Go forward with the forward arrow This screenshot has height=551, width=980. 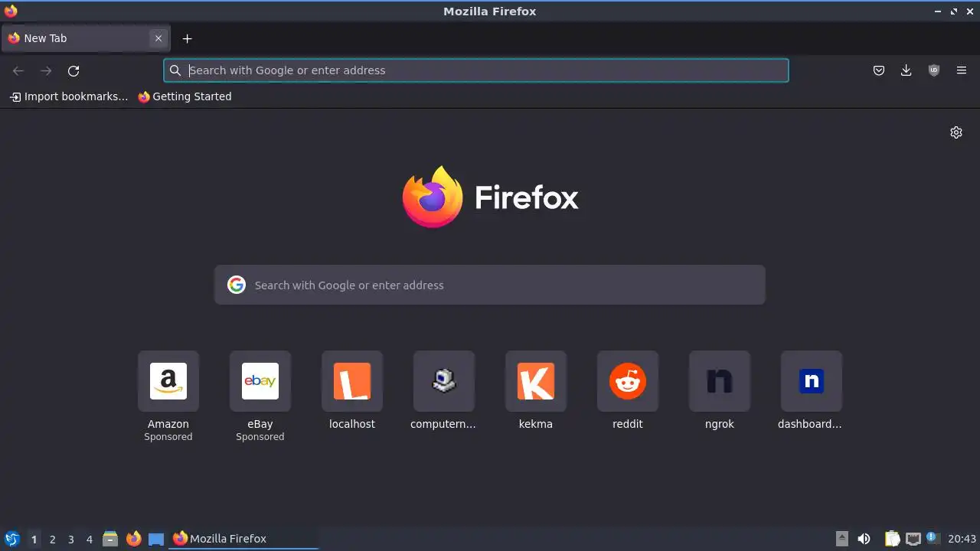click(46, 70)
